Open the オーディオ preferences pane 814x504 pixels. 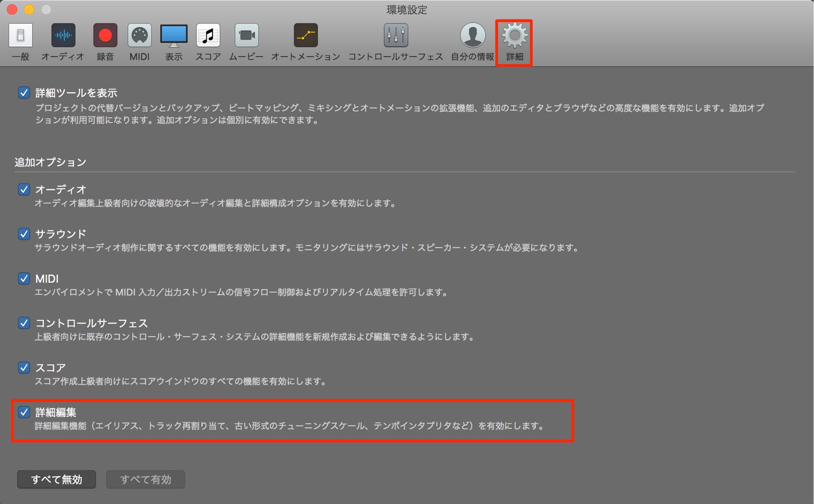[x=63, y=42]
